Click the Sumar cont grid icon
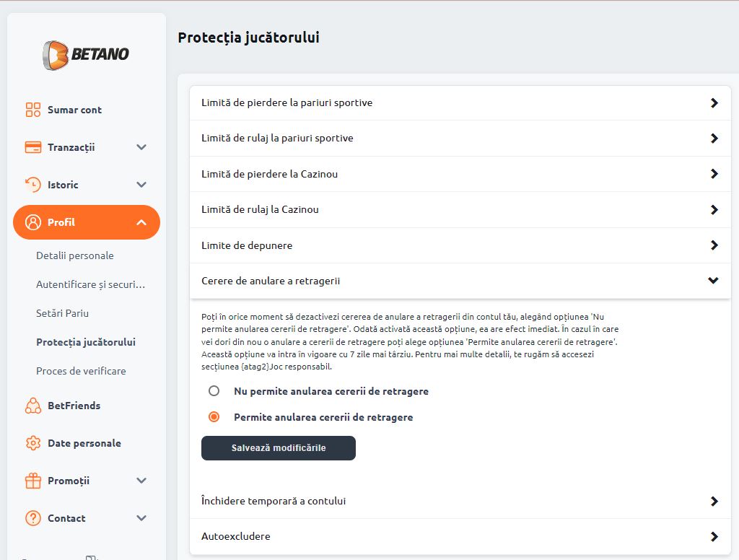 click(33, 110)
